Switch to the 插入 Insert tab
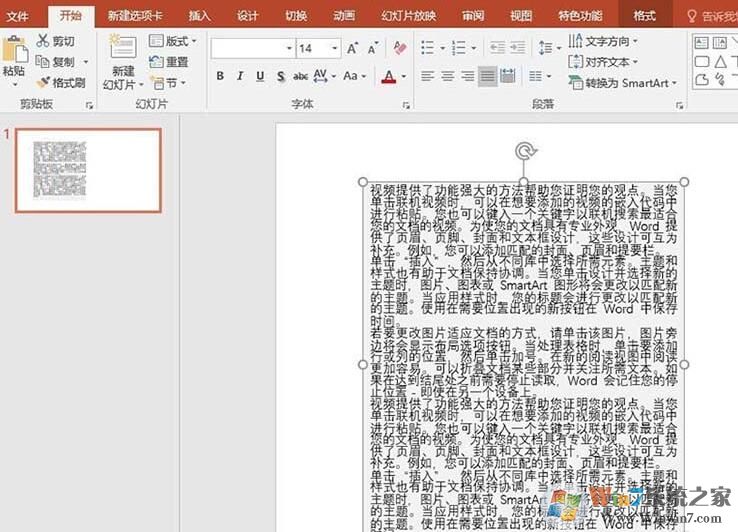Screen dimensions: 738x532 [x=200, y=16]
